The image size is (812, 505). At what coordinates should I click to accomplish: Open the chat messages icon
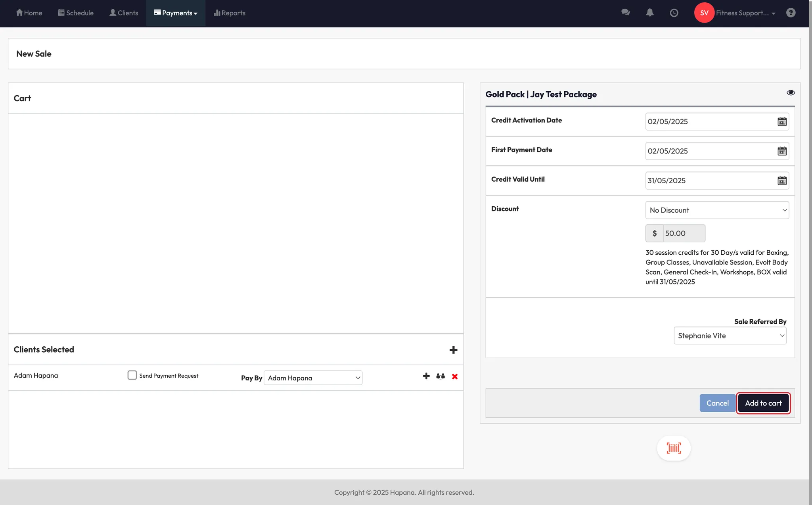625,13
